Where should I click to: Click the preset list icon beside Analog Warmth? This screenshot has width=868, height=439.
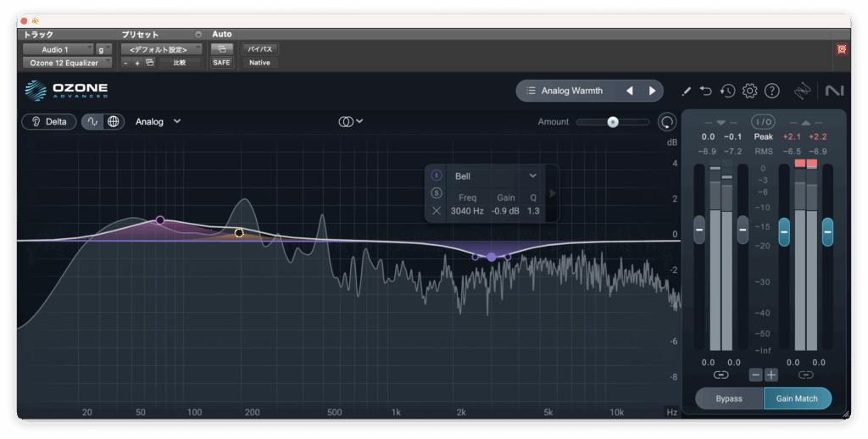[531, 91]
